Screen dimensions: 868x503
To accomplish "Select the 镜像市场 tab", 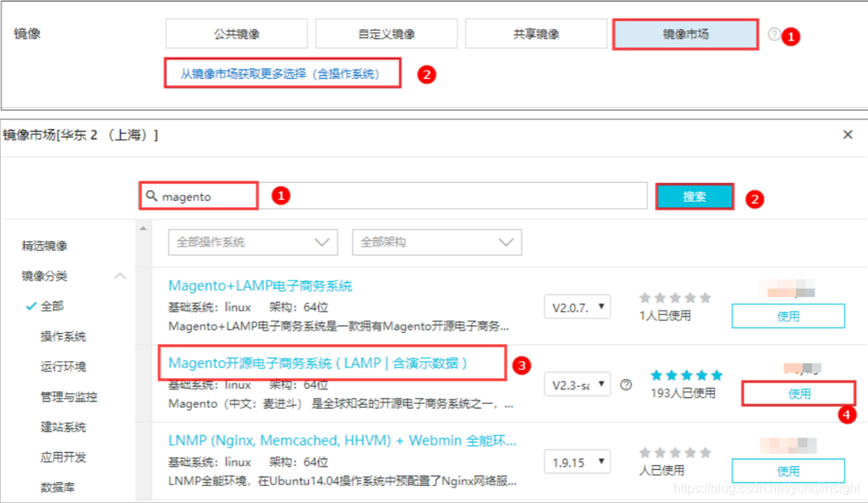I will (x=686, y=35).
